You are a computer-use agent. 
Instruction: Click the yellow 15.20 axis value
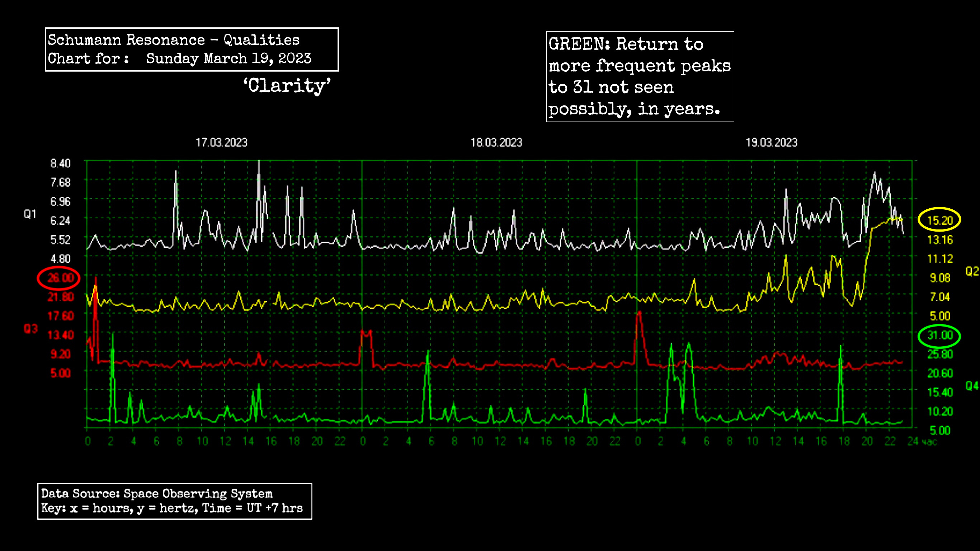[x=940, y=220]
